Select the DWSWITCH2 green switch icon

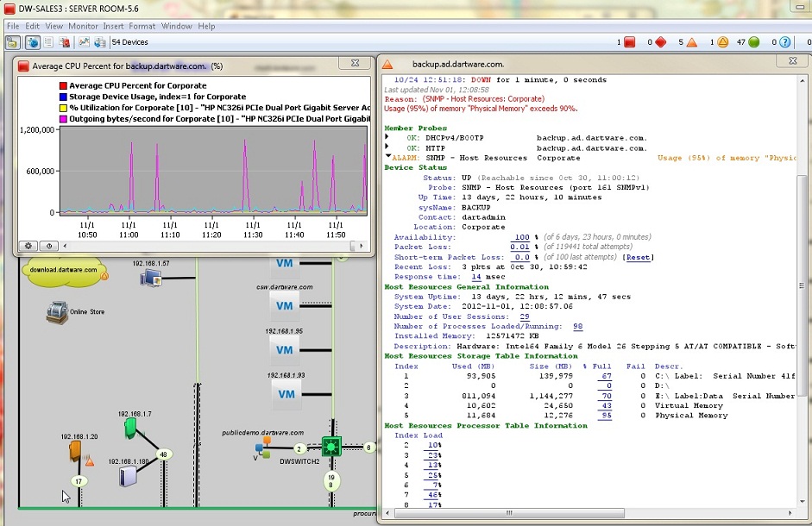[x=331, y=446]
